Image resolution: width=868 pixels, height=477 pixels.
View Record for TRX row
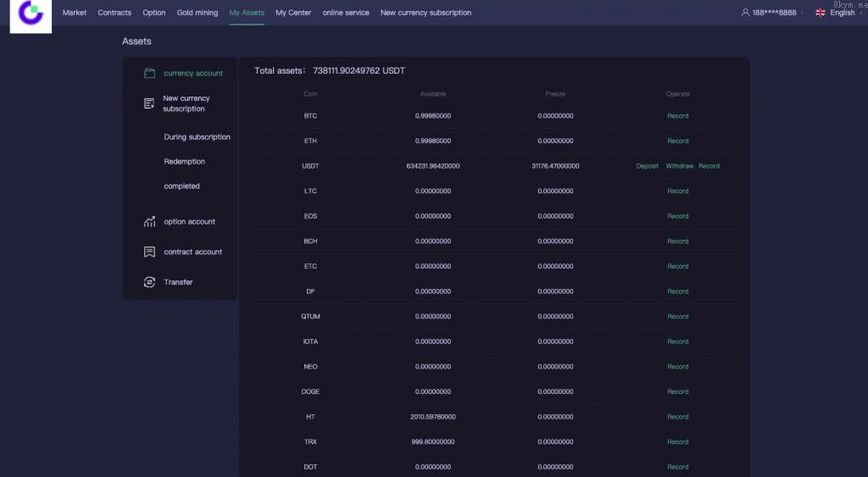pos(677,441)
